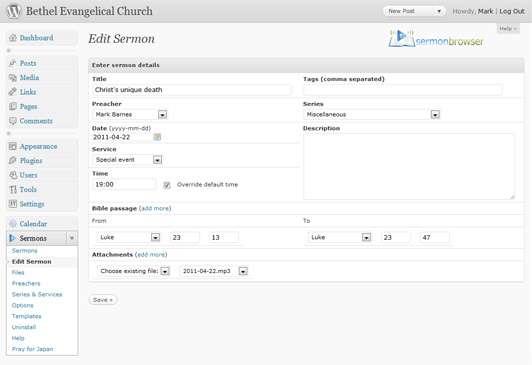Click the Title field with Christ's unique death
Screen dimensions: 532x365
(x=192, y=90)
